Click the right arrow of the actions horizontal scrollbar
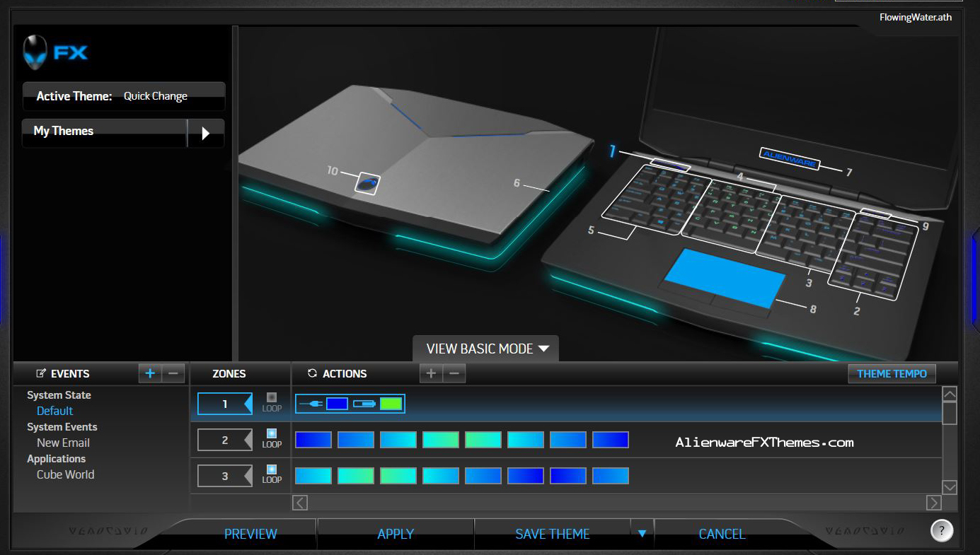This screenshot has width=980, height=555. [934, 503]
